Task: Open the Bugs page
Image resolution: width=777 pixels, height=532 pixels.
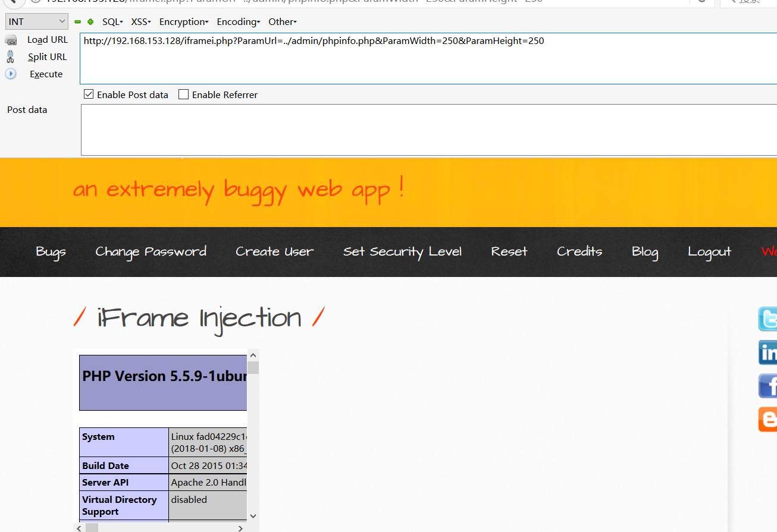Action: [x=51, y=252]
